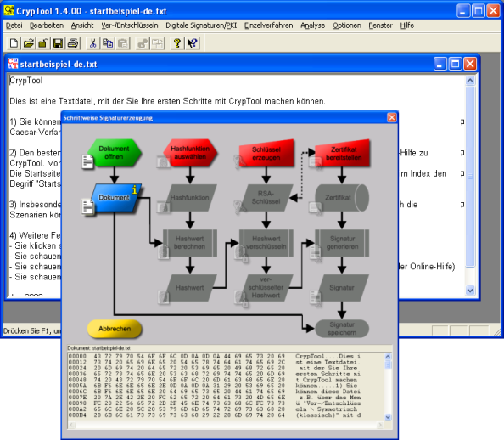
Task: Click the gray Zertifikat cylinder shape
Action: pos(342,198)
